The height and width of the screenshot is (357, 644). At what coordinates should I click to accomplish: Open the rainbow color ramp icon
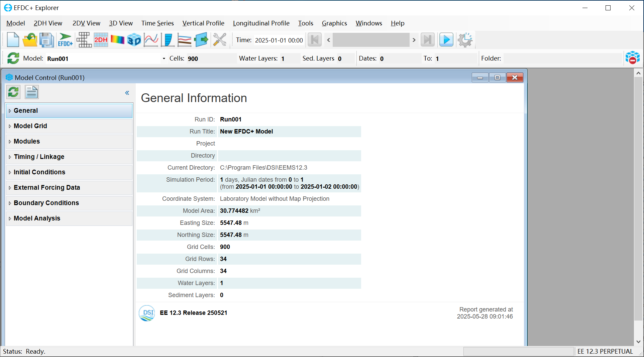[x=117, y=40]
